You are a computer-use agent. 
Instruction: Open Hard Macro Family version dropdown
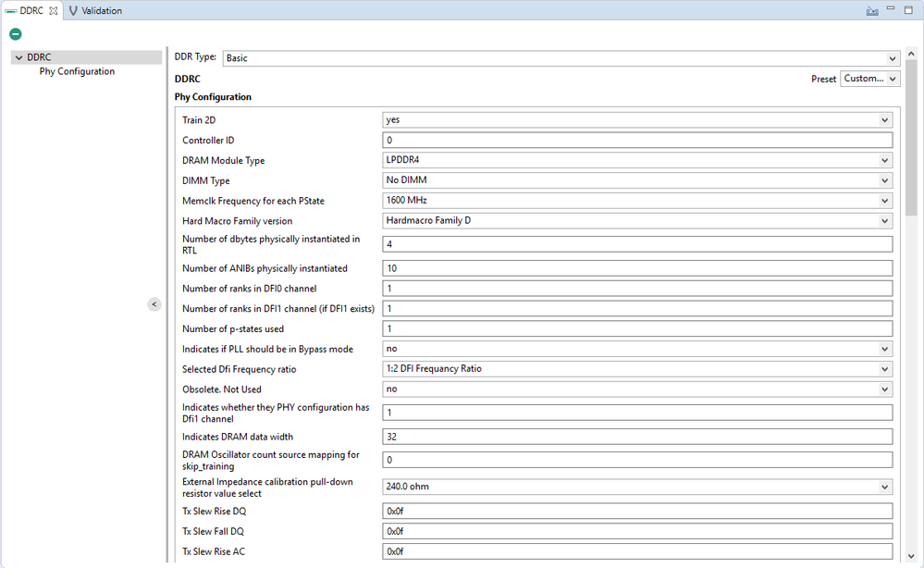point(884,220)
